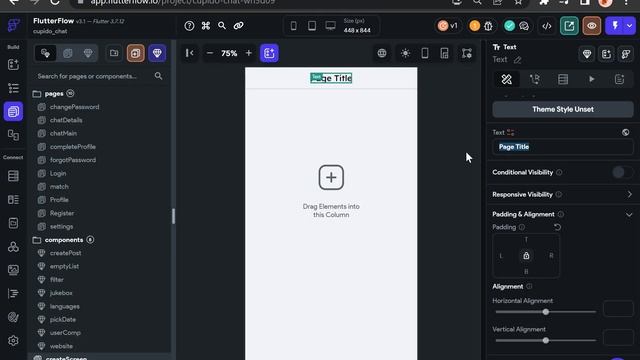Open project search magnifier icon

[222, 26]
